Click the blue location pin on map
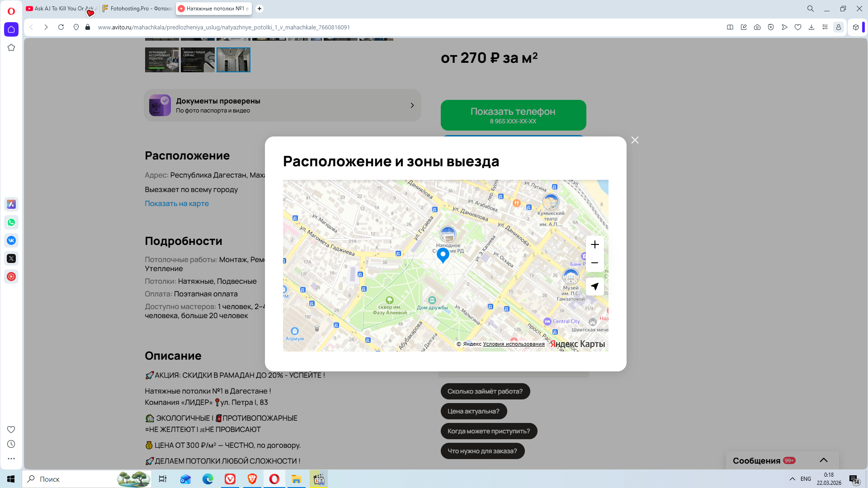The image size is (868, 488). click(443, 254)
